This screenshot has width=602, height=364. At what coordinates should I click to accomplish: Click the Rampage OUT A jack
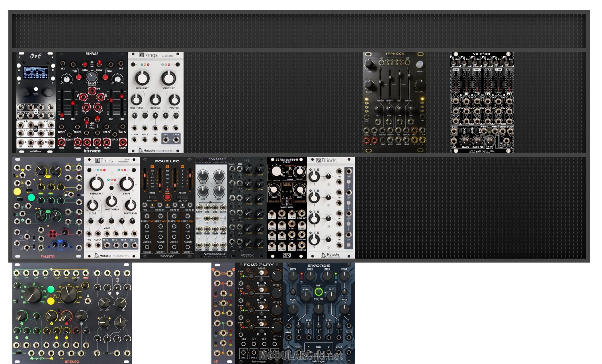pos(86,107)
